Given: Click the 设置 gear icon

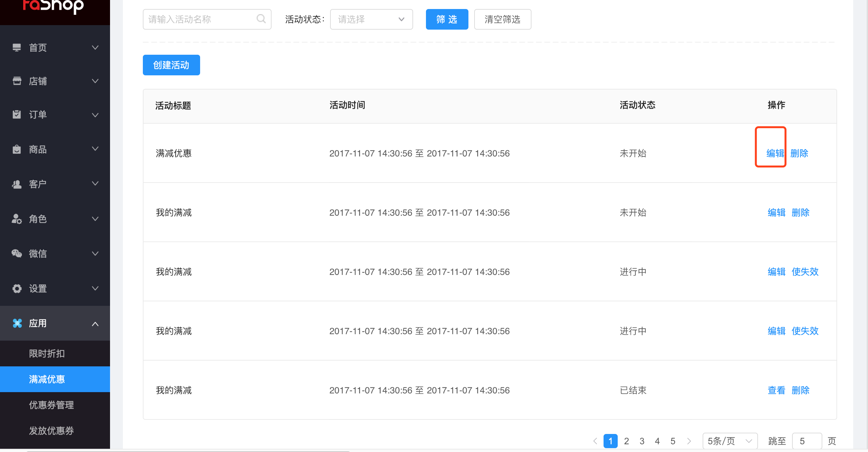Looking at the screenshot, I should [x=16, y=288].
